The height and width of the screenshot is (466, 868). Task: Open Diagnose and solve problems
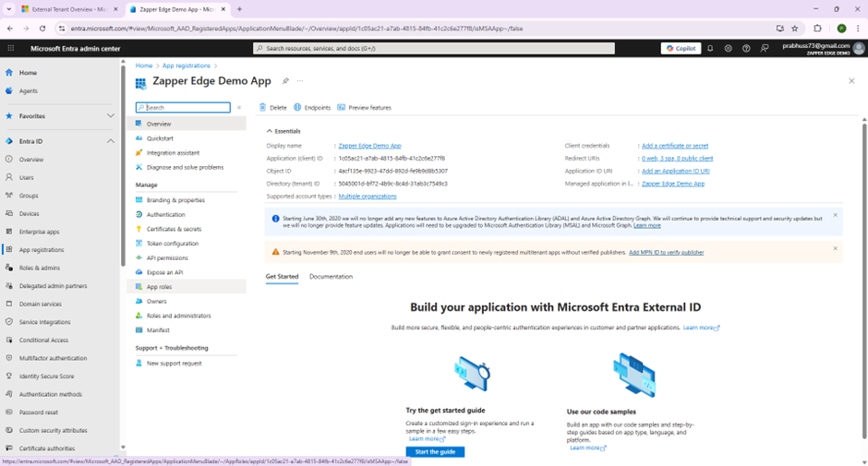pos(187,167)
